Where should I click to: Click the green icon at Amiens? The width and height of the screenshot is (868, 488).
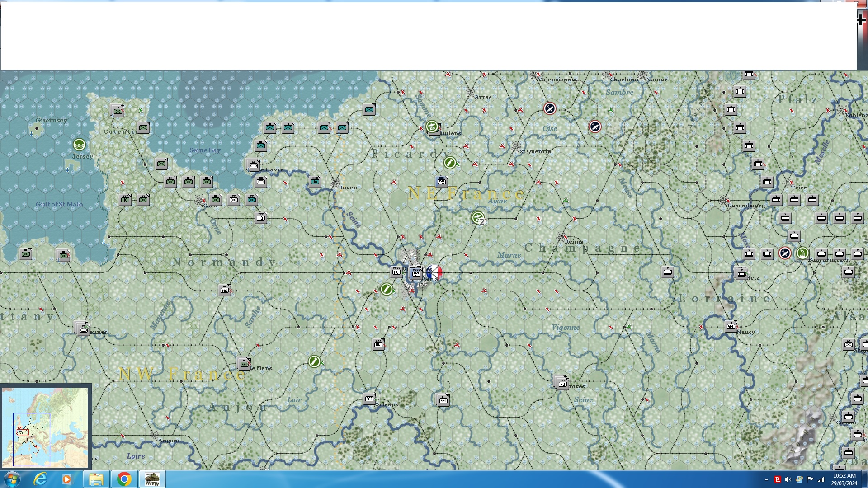432,127
